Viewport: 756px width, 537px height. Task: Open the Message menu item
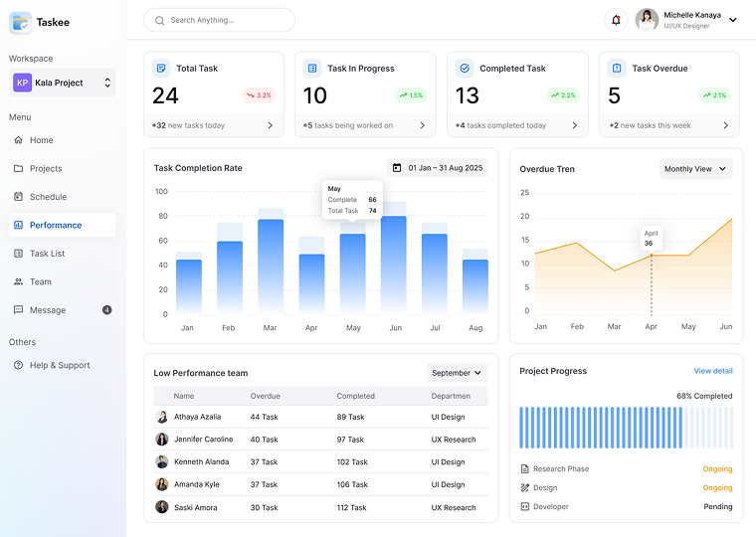click(63, 310)
